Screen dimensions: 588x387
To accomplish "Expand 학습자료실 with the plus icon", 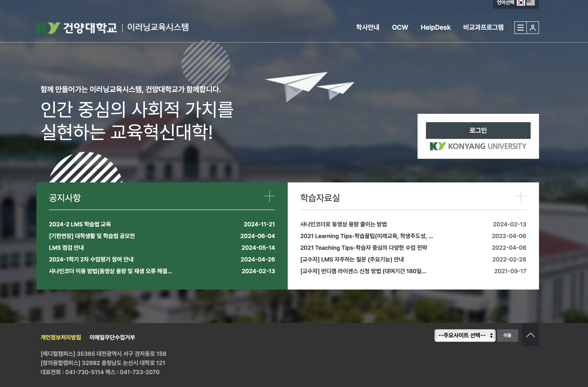I will (x=521, y=196).
